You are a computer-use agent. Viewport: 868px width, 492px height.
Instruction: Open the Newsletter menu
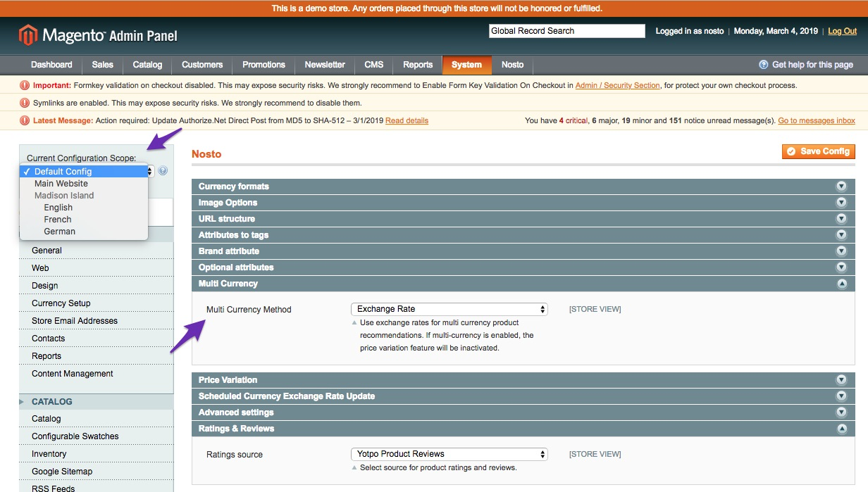tap(325, 65)
